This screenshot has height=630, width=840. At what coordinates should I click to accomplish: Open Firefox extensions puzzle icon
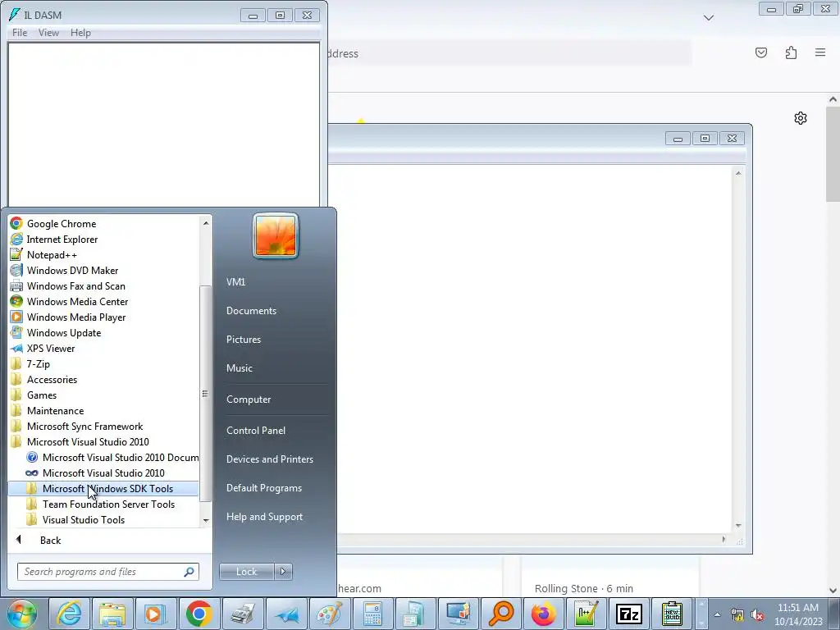pyautogui.click(x=792, y=52)
